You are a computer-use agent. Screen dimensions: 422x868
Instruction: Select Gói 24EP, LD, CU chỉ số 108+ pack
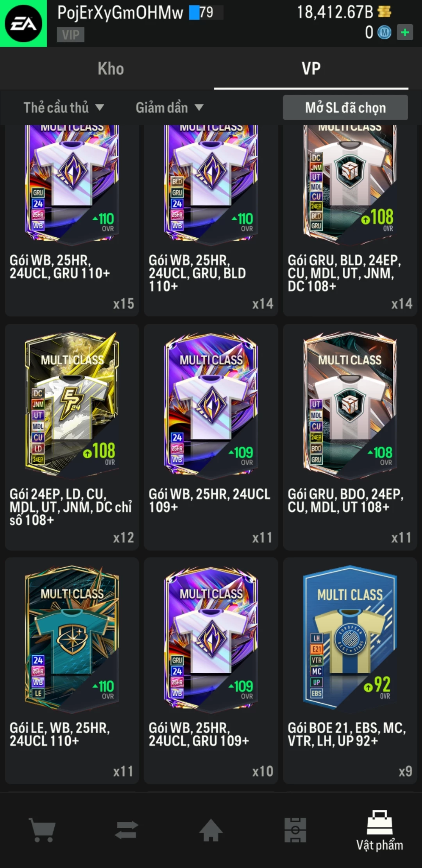pyautogui.click(x=72, y=437)
